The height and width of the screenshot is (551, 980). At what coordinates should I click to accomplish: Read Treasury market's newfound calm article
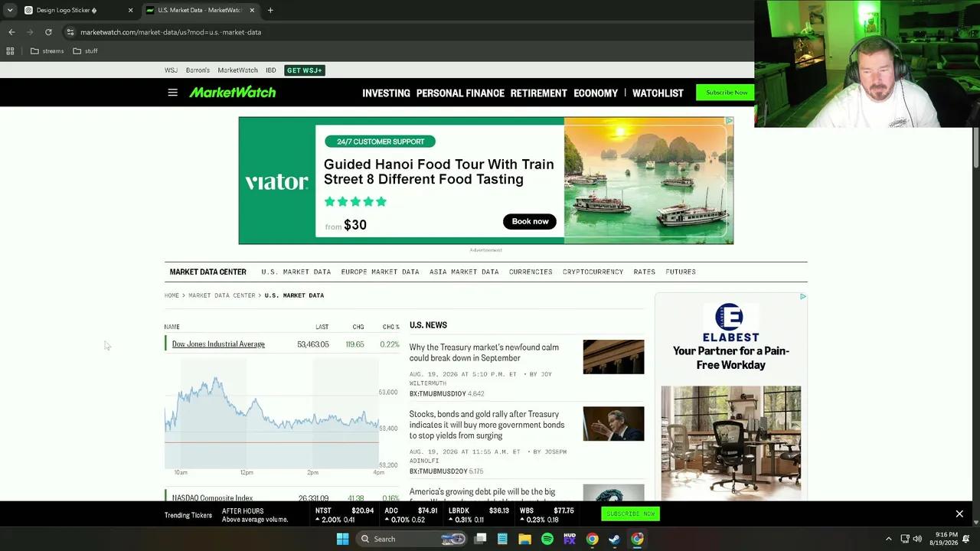(484, 353)
